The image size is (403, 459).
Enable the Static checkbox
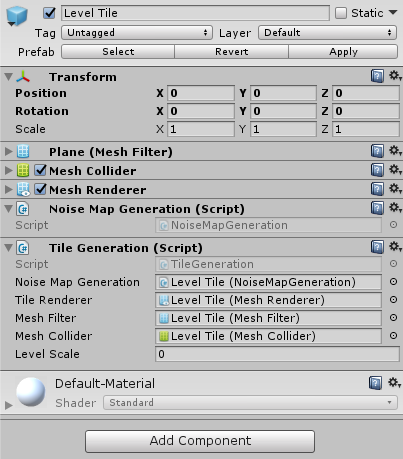pos(341,13)
